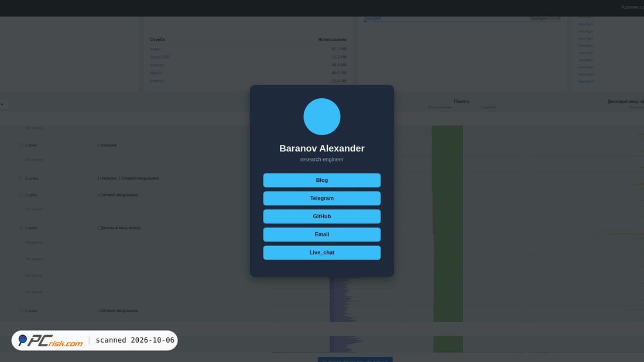Click the 'research engineer' subtitle
This screenshot has width=644, height=362.
[321, 159]
